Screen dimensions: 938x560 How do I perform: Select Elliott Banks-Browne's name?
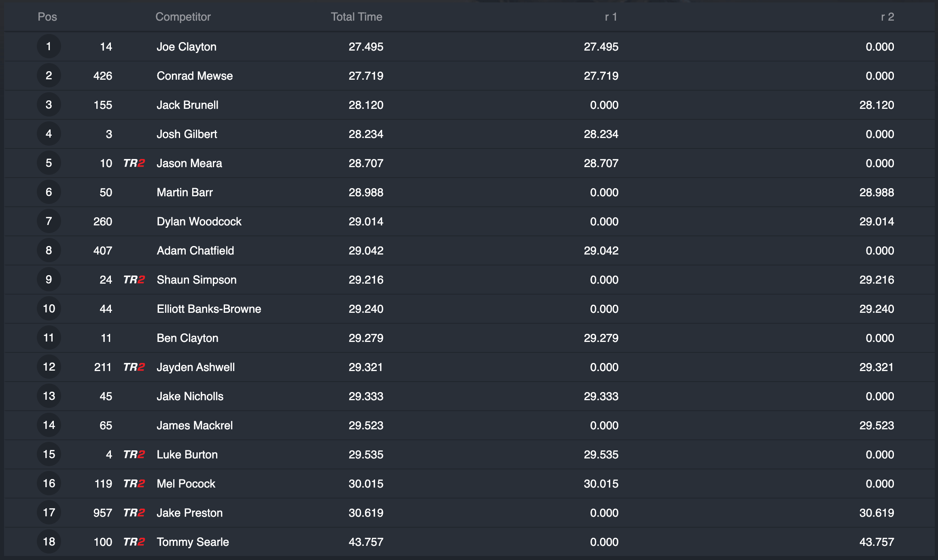209,309
